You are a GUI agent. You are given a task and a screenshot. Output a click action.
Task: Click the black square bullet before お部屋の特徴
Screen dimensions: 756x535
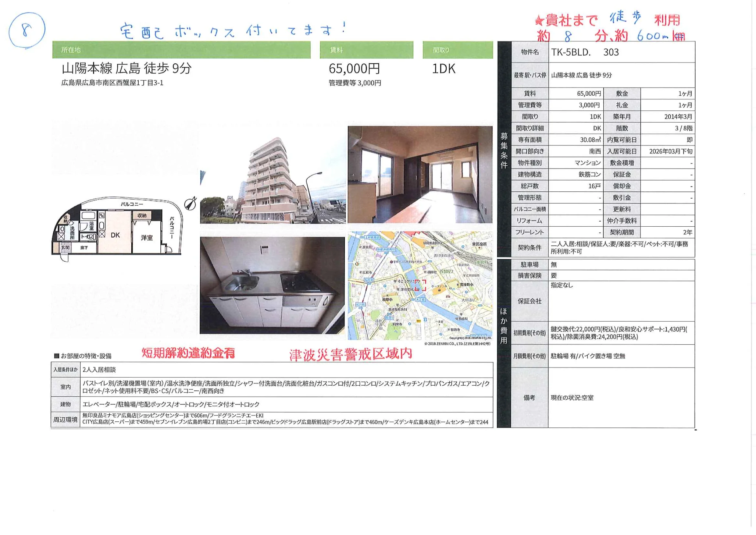[57, 356]
